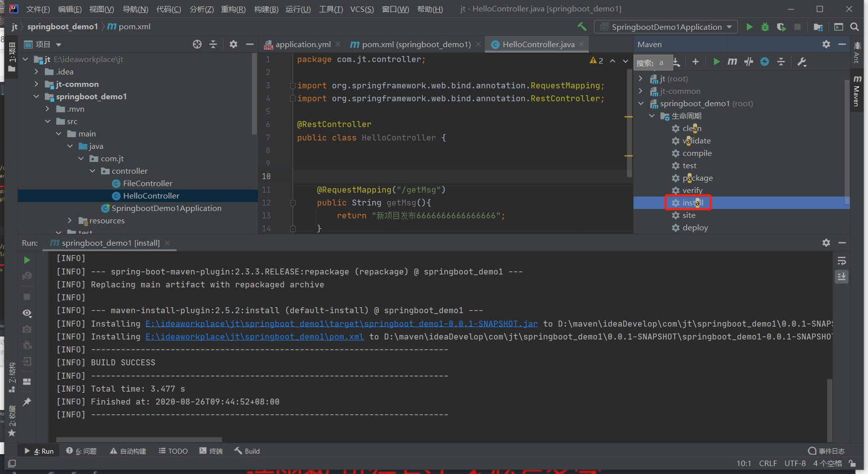Select compile lifecycle goal in Maven
This screenshot has height=474, width=868.
[697, 153]
